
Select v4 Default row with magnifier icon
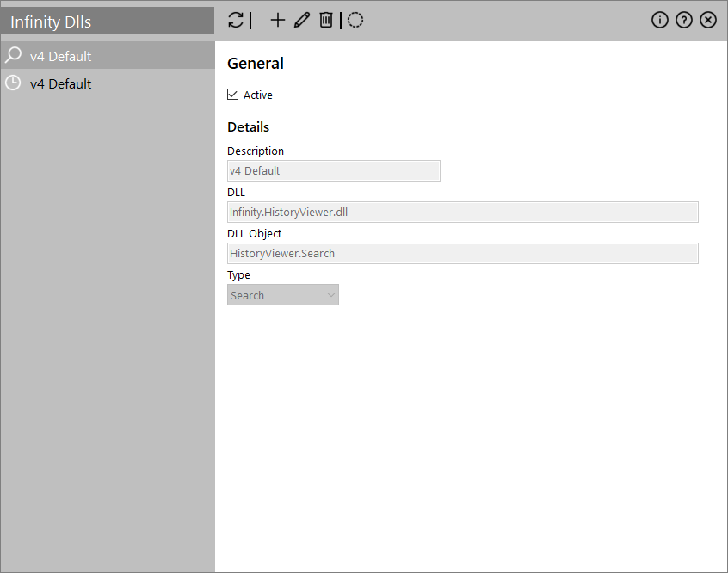coord(108,56)
